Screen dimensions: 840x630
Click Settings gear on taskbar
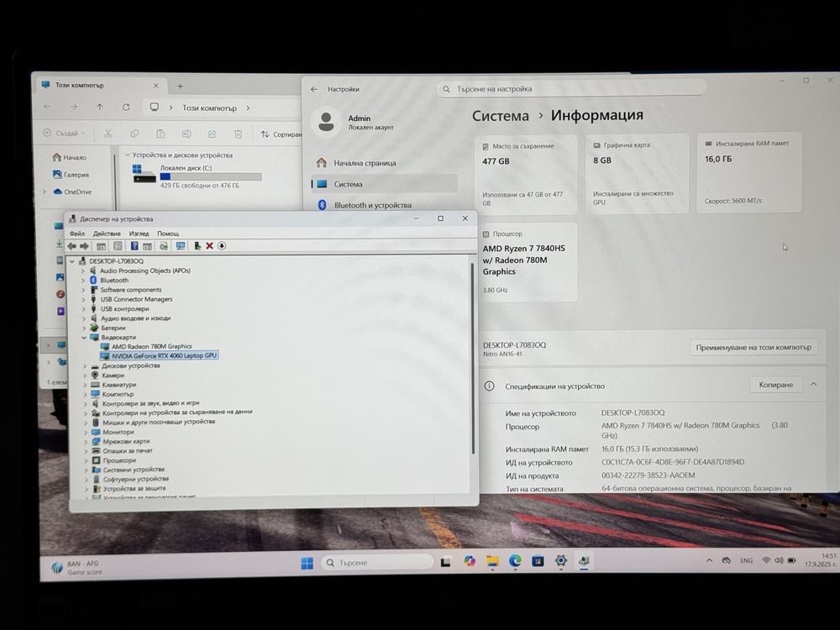[561, 560]
